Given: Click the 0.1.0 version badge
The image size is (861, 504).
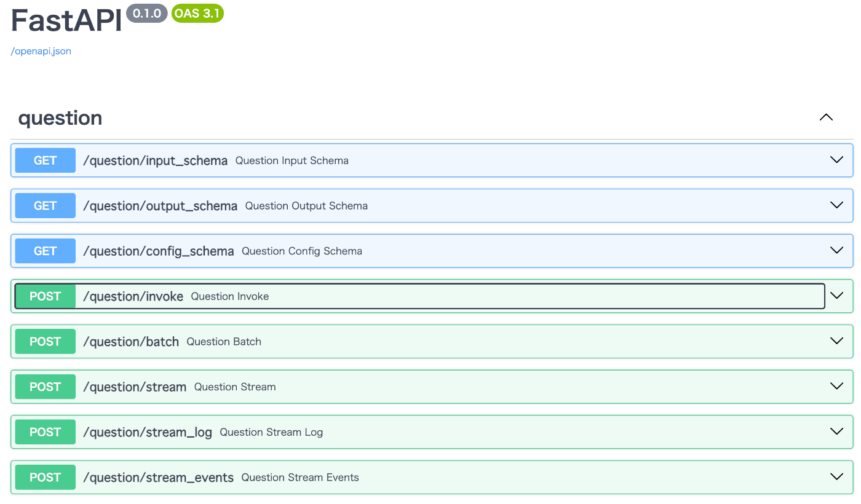Looking at the screenshot, I should (147, 13).
